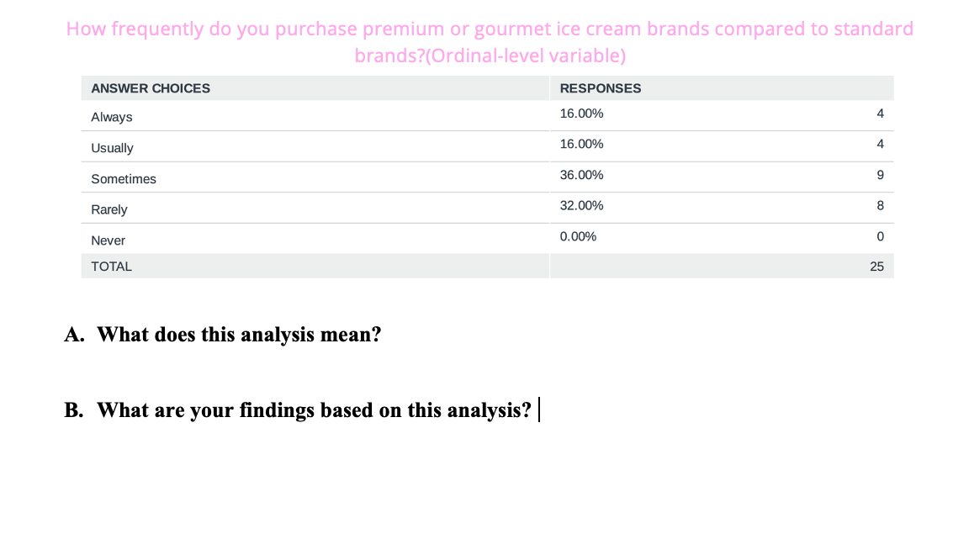Click the count 8 in Rarely row

(x=880, y=205)
